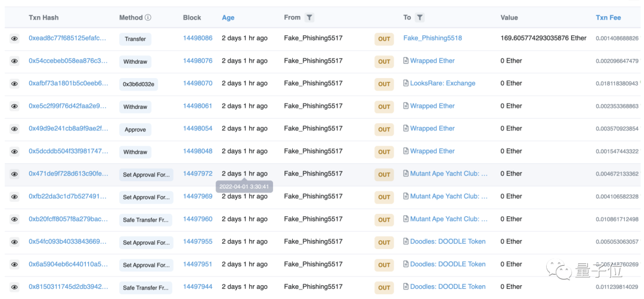Toggle the eye preview for hash 0xb20fcff8057f8a279bac
Image resolution: width=644 pixels, height=299 pixels.
pos(14,220)
